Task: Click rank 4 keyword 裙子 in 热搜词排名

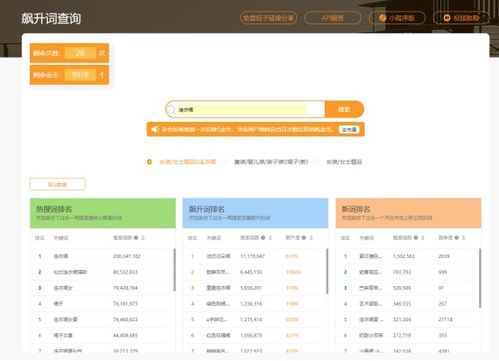Action: pyautogui.click(x=58, y=304)
